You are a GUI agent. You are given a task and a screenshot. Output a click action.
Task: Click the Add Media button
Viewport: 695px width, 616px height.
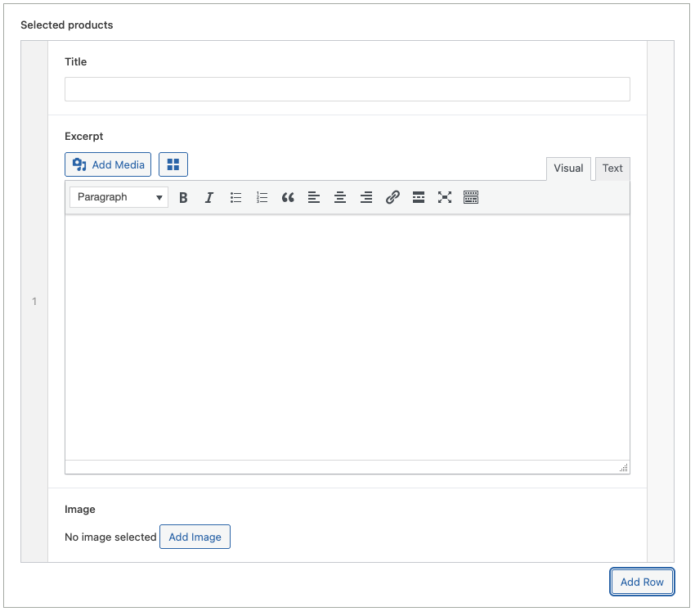[108, 164]
